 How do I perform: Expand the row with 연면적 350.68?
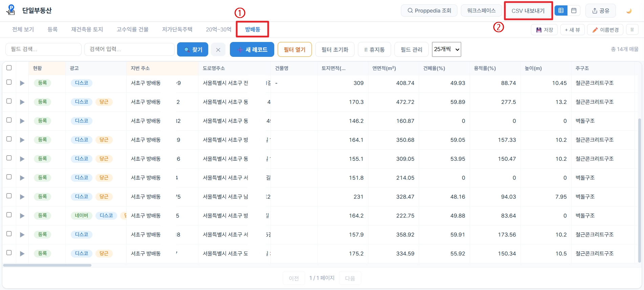22,140
